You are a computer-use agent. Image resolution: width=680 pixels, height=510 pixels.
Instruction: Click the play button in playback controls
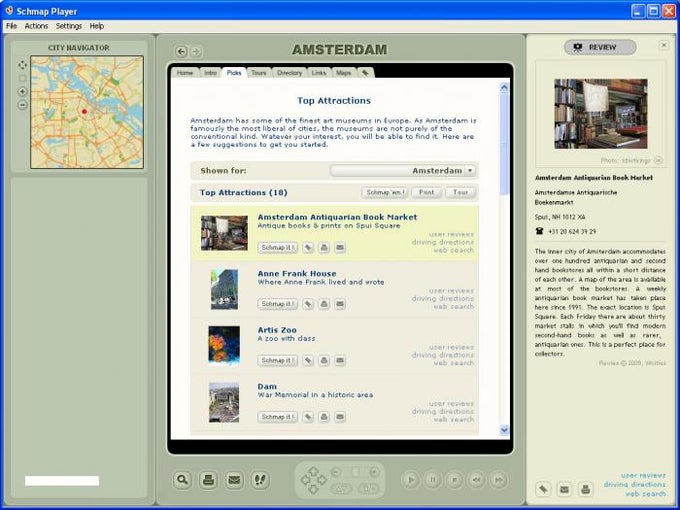click(x=411, y=480)
